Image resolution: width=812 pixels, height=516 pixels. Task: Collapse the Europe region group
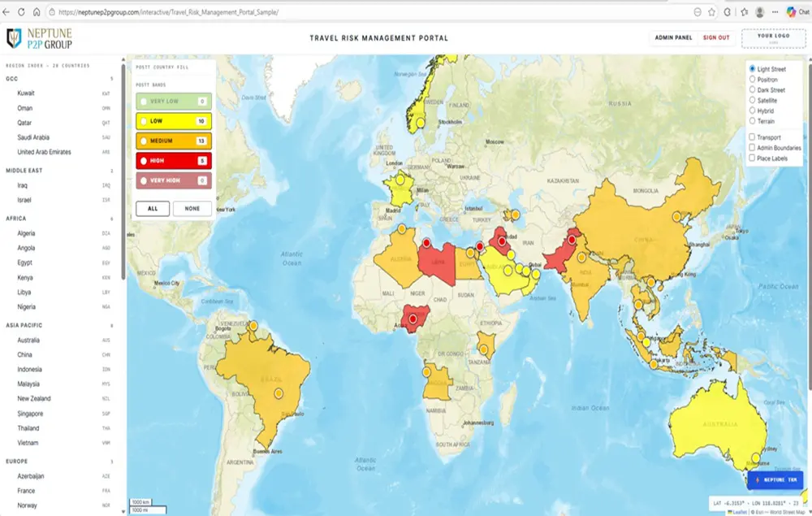59,461
